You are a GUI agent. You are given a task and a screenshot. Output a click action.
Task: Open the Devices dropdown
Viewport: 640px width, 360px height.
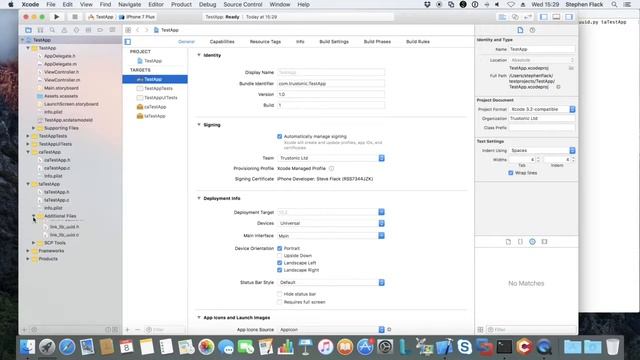point(331,223)
